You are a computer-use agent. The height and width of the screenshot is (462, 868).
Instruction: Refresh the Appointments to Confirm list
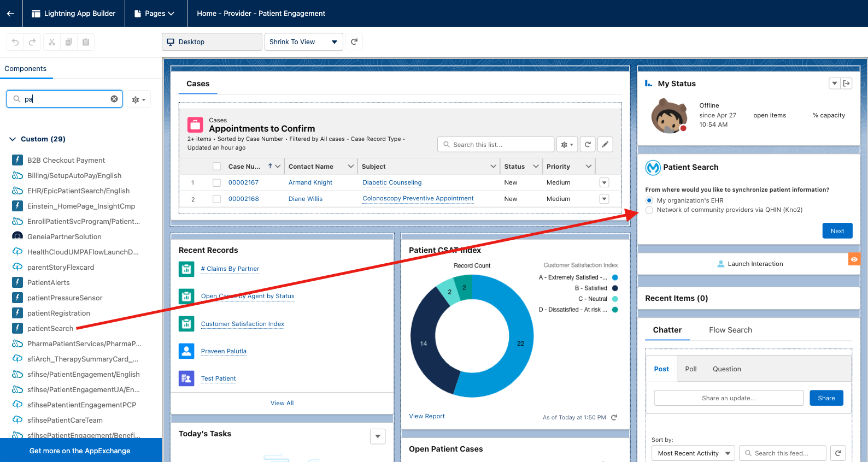[588, 145]
